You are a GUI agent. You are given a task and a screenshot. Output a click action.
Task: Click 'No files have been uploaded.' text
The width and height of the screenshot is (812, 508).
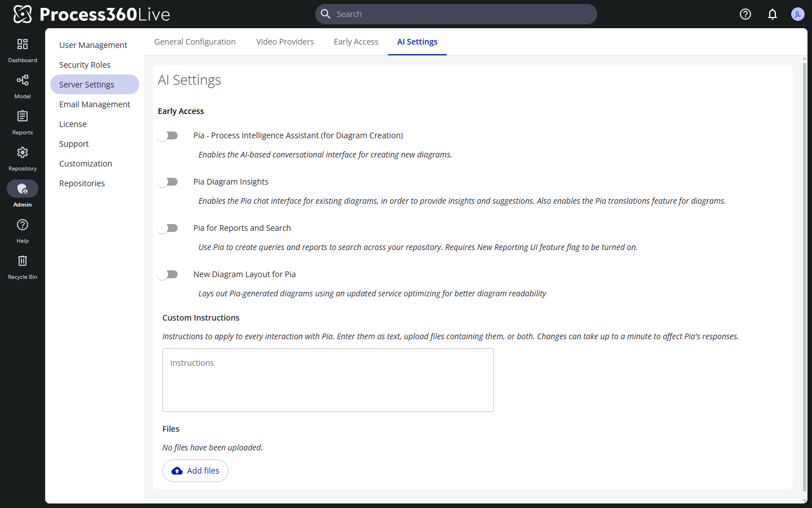[213, 448]
